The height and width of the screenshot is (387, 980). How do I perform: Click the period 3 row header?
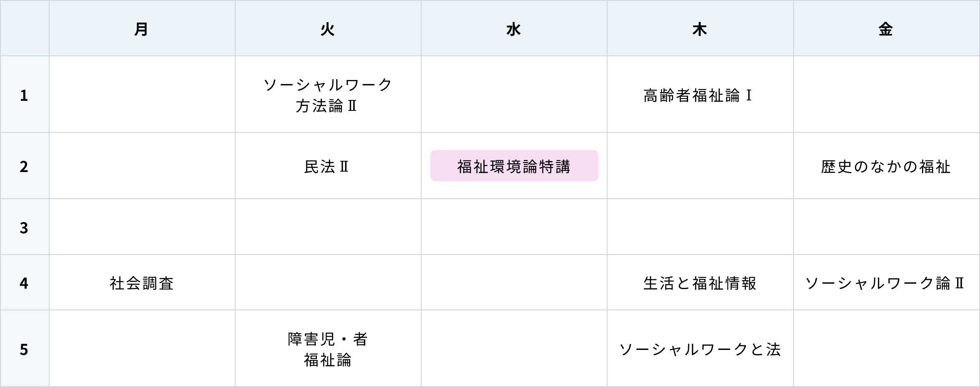coord(25,227)
